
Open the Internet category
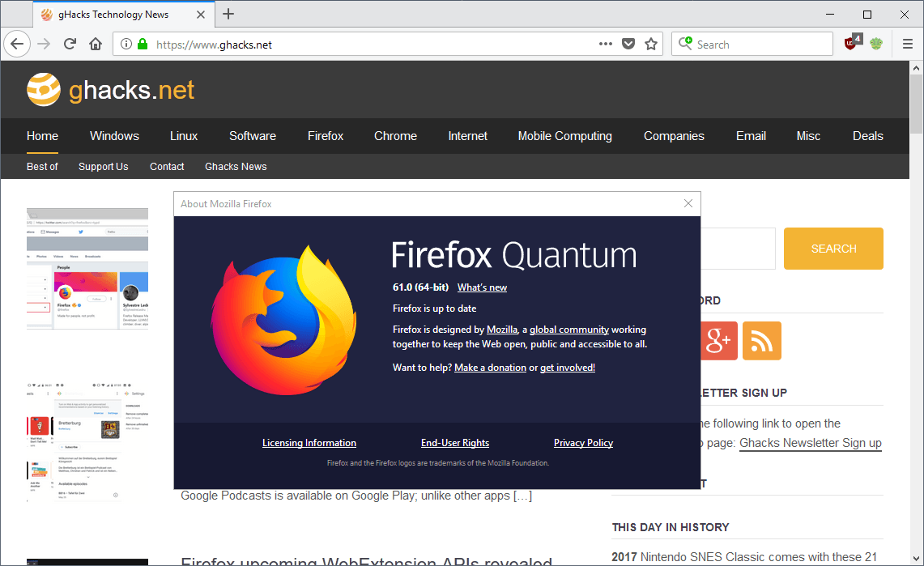(x=468, y=136)
